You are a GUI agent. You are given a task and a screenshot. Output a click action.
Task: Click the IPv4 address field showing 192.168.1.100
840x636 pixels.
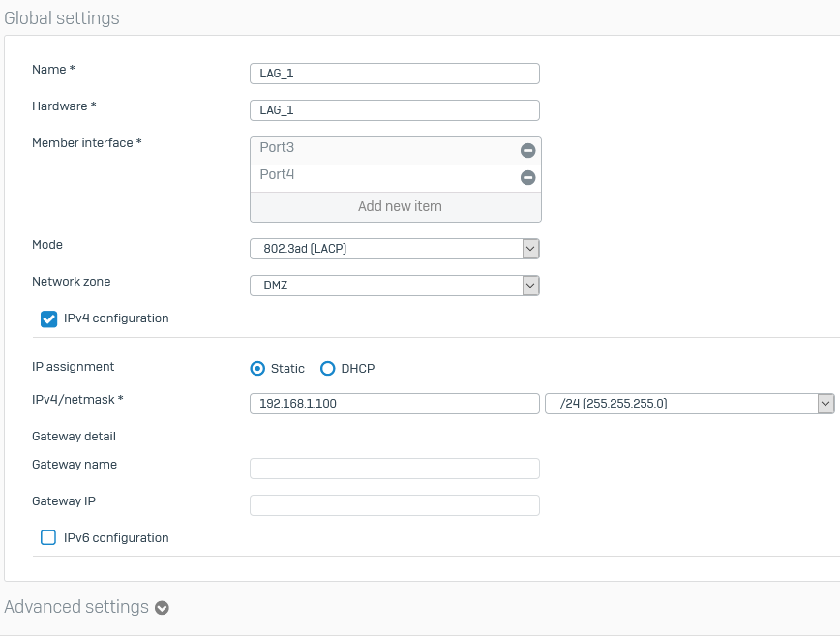tap(394, 403)
